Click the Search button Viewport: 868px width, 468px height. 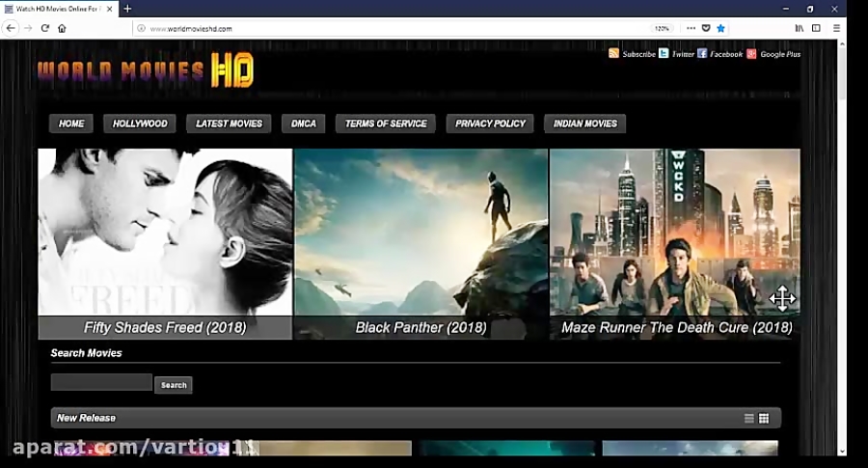(174, 385)
